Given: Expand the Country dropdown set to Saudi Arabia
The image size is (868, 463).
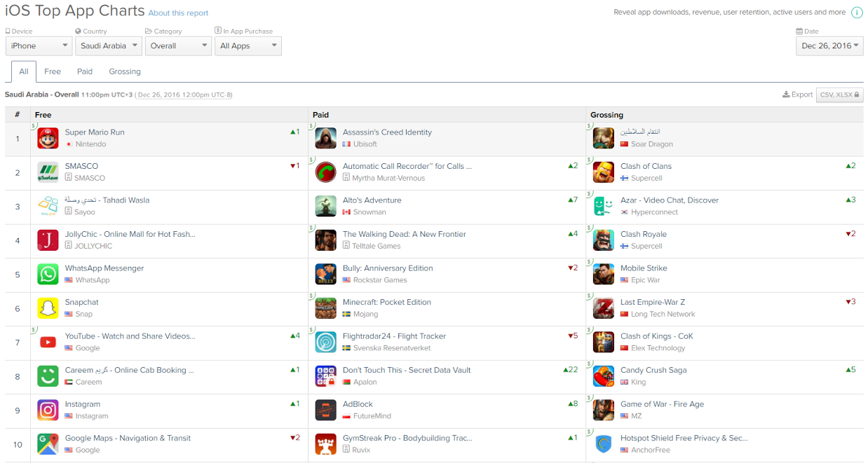Looking at the screenshot, I should (108, 46).
